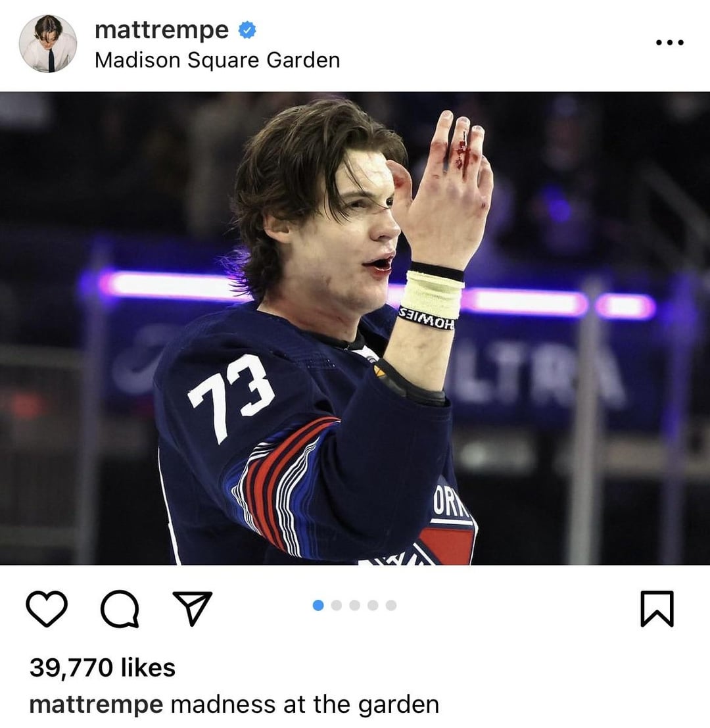Open the Madison Square Garden location link
Image resolution: width=710 pixels, height=728 pixels.
tap(217, 61)
